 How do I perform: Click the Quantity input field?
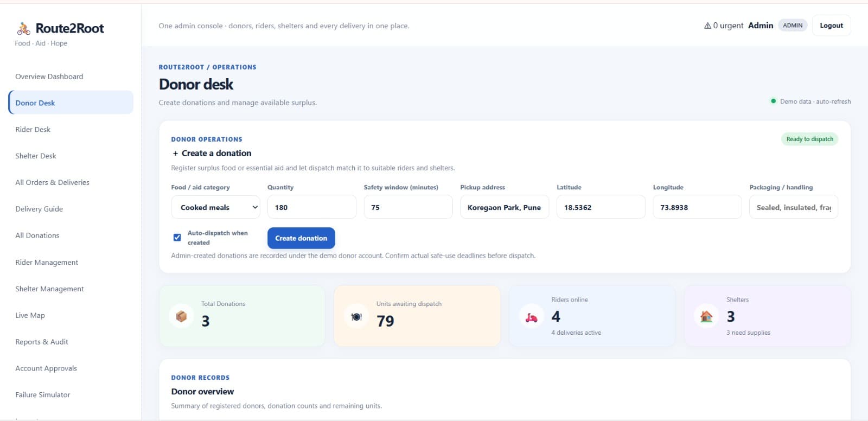[x=312, y=207]
